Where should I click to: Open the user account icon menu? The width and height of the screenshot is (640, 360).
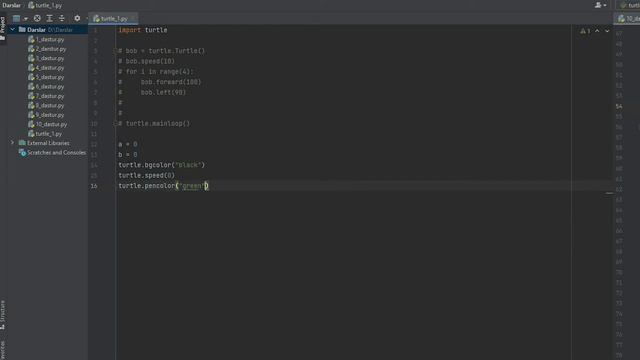click(x=600, y=5)
